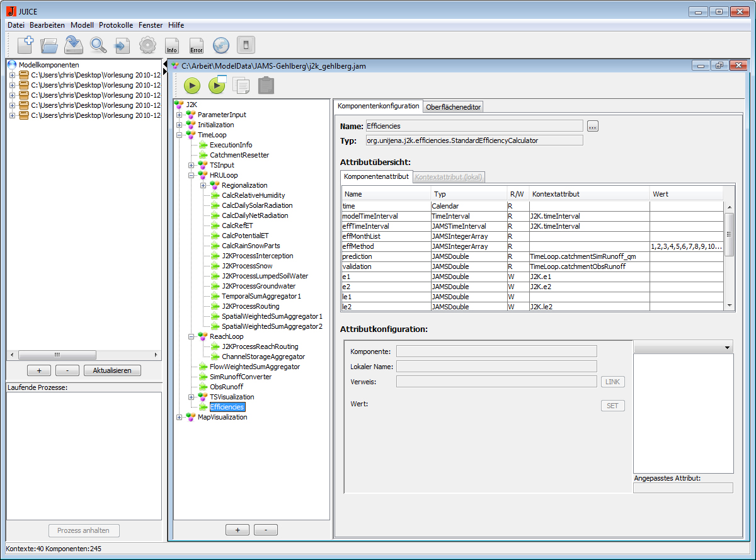Screen dimensions: 756x560
Task: Run the model with the first green play button
Action: [192, 86]
